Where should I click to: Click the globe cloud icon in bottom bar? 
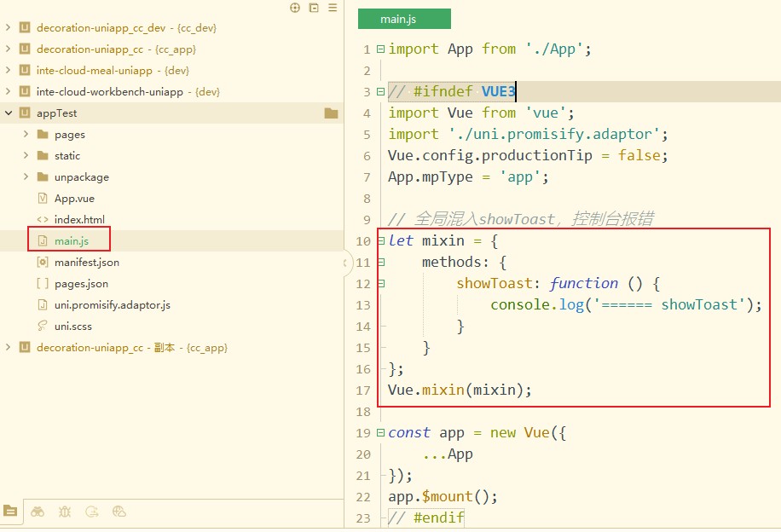(119, 512)
